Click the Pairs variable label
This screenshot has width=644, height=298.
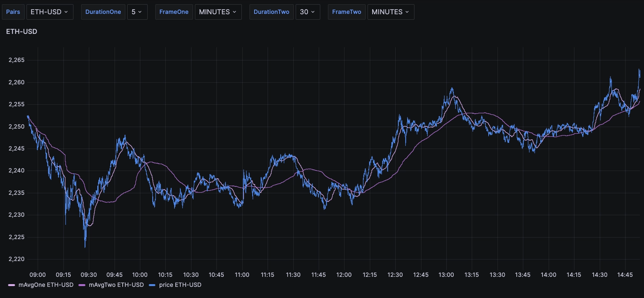pyautogui.click(x=13, y=12)
